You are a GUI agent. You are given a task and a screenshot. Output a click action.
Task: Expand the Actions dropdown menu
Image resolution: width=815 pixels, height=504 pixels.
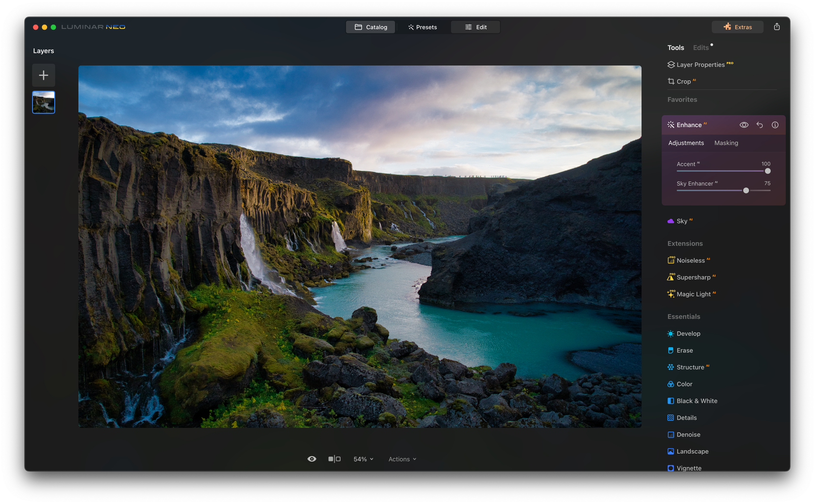(x=402, y=459)
